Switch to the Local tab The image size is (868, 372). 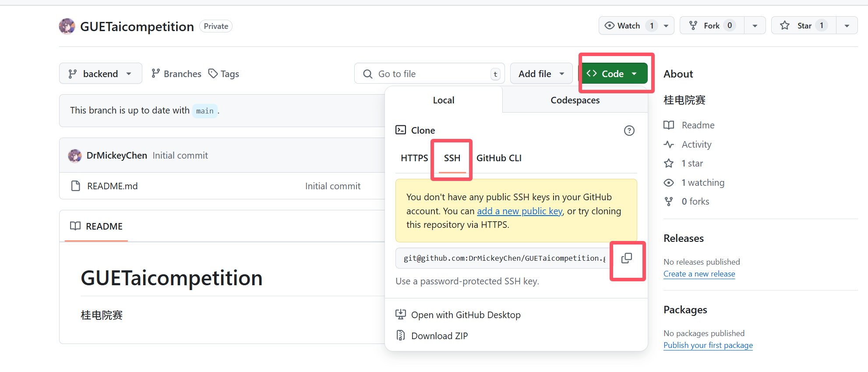coord(444,100)
